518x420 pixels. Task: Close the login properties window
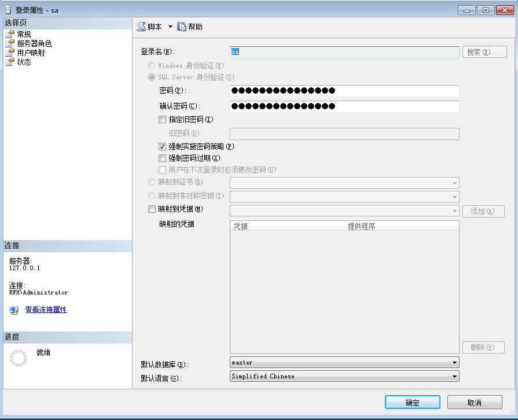tap(505, 10)
